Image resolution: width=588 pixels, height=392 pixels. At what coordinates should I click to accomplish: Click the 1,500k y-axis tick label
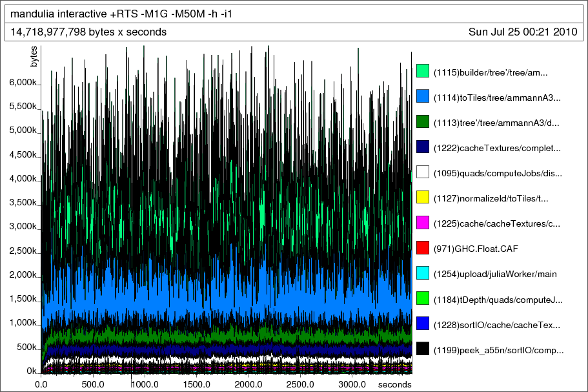point(23,299)
